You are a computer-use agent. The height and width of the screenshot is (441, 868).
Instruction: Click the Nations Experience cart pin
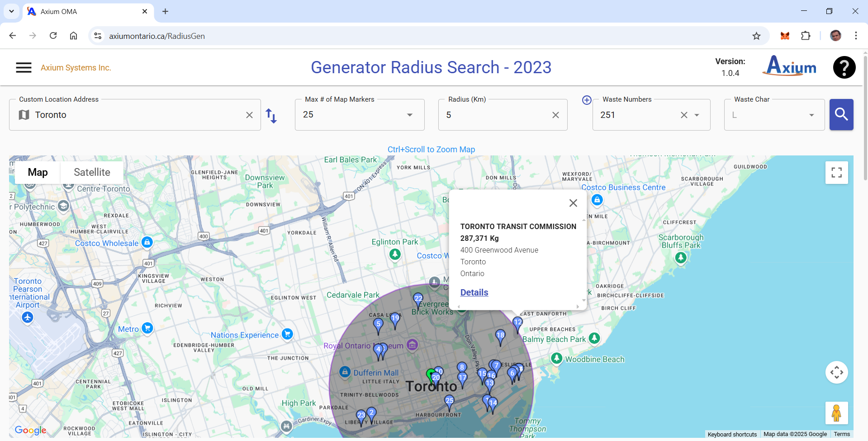pyautogui.click(x=287, y=334)
